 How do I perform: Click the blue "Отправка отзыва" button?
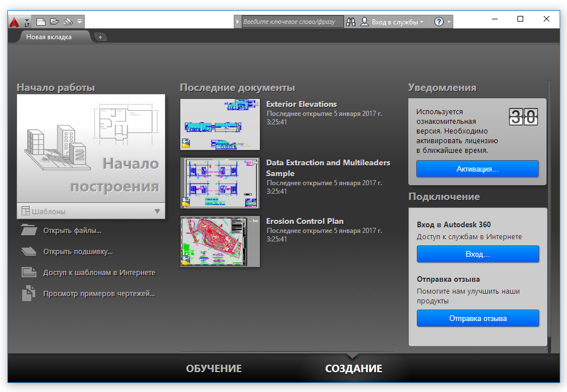tap(478, 318)
